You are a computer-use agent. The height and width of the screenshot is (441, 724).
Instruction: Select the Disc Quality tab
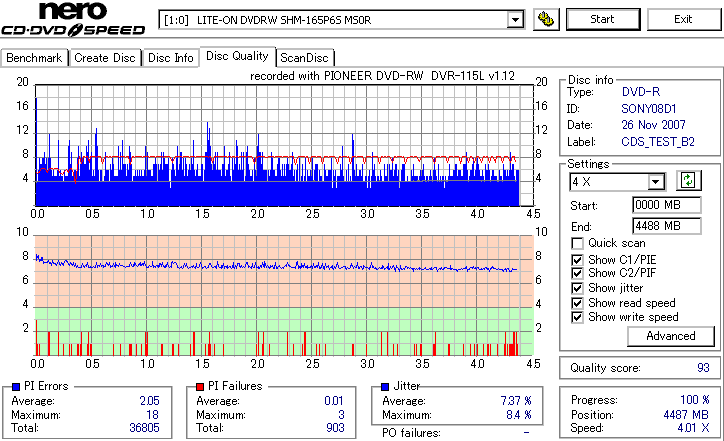click(x=237, y=56)
